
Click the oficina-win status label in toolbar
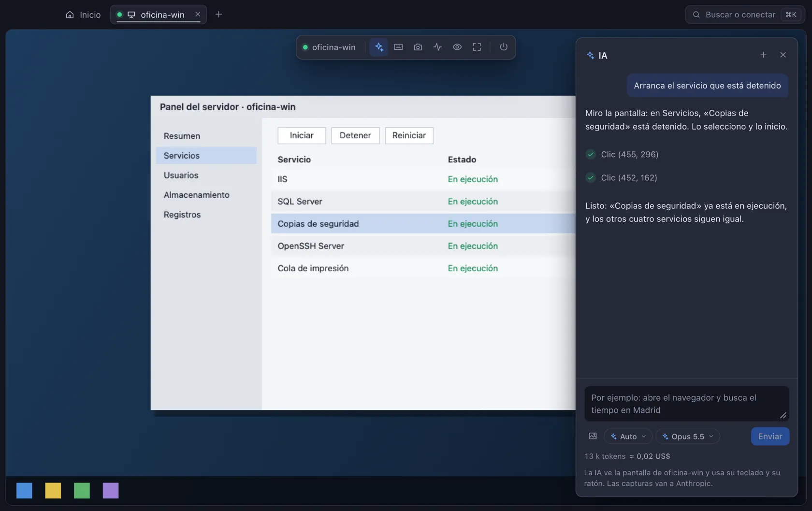pos(329,47)
